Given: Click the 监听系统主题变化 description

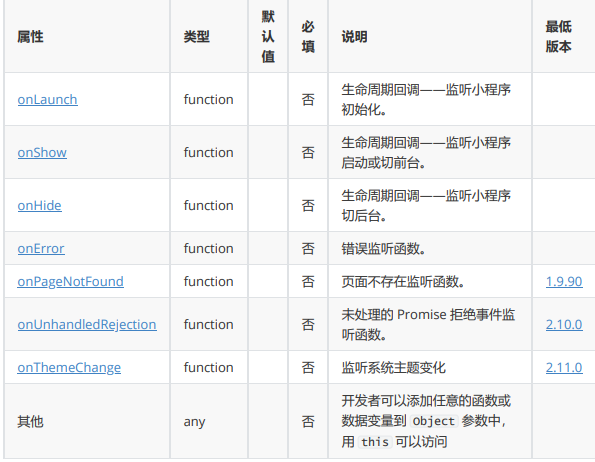Looking at the screenshot, I should point(394,368).
